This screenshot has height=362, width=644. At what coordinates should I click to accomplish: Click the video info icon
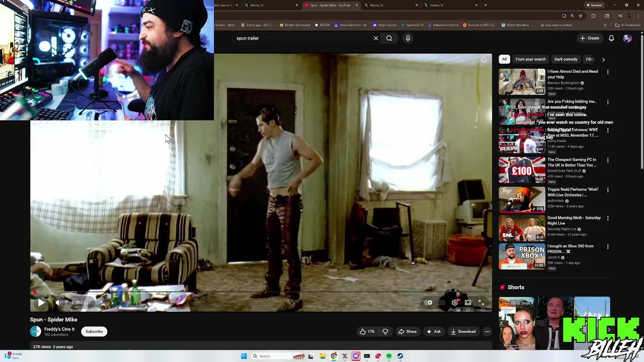pos(484,60)
